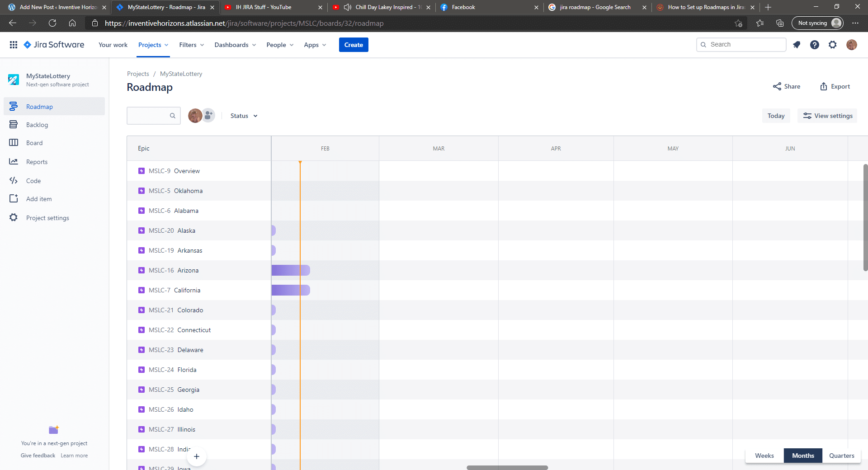The image size is (868, 470).
Task: Open the Jira app switcher grid
Action: 13,44
